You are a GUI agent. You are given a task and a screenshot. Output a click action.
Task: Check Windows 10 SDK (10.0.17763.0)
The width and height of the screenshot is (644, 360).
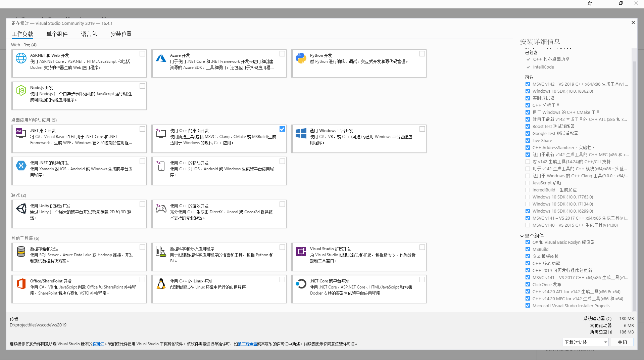528,197
